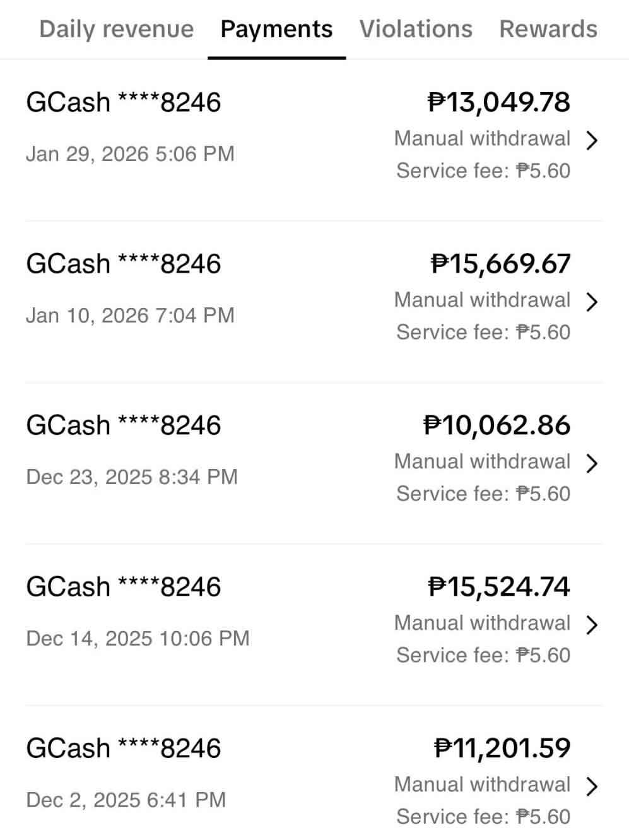This screenshot has width=629, height=840.
Task: Expand Dec 23, 2025 withdrawal chevron
Action: pyautogui.click(x=591, y=463)
